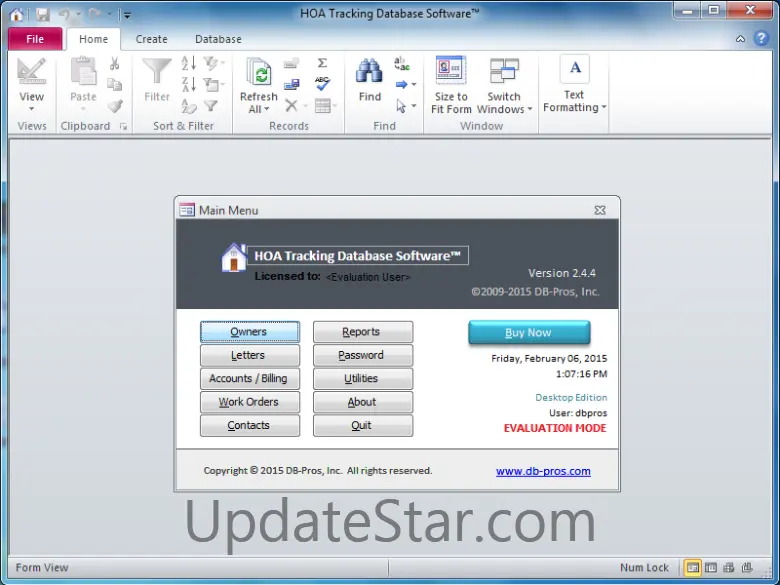Open Help with the question mark icon

click(x=761, y=38)
